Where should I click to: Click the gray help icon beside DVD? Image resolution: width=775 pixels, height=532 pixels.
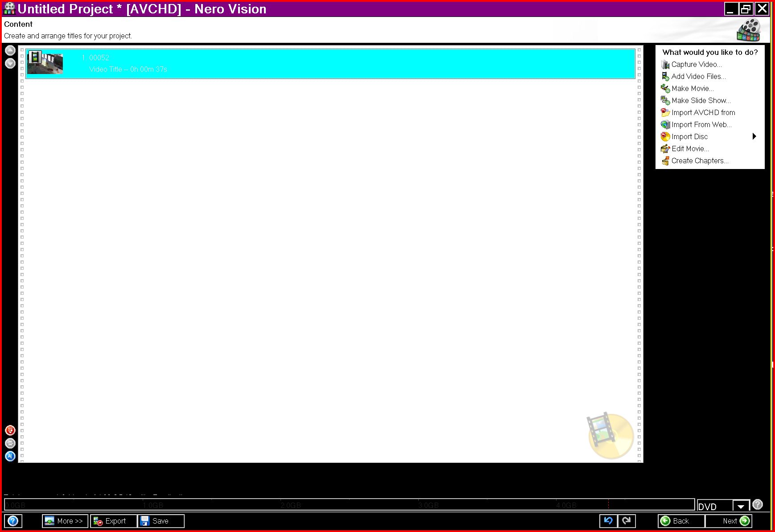tap(757, 504)
